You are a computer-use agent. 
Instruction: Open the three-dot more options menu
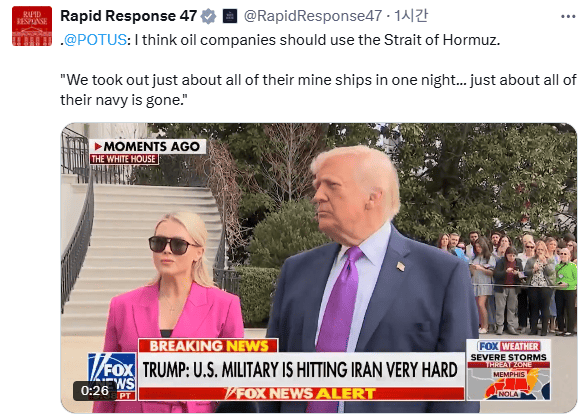[568, 17]
